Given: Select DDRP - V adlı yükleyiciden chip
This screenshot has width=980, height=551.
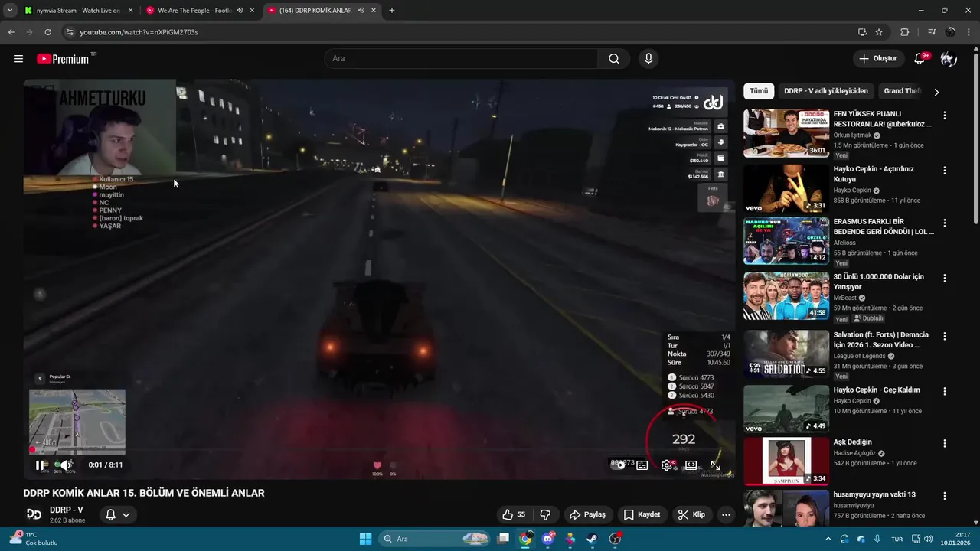Looking at the screenshot, I should (826, 91).
